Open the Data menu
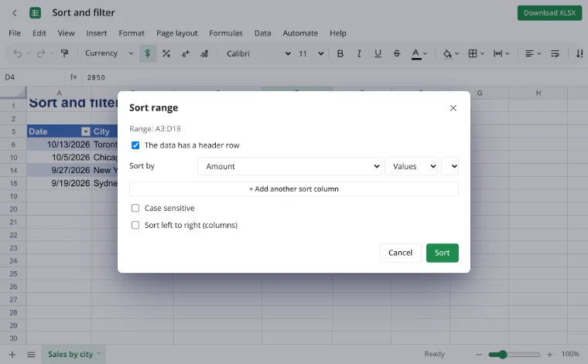This screenshot has width=588, height=364. click(262, 33)
